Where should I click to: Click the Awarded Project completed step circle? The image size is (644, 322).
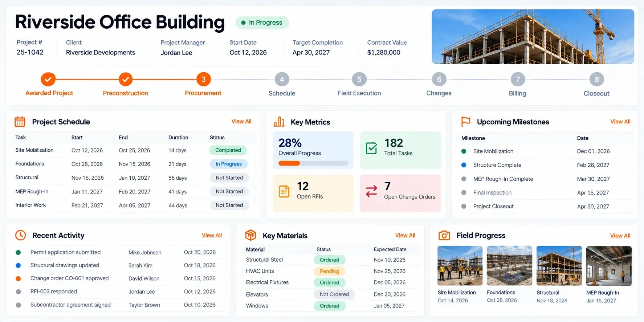click(x=48, y=79)
